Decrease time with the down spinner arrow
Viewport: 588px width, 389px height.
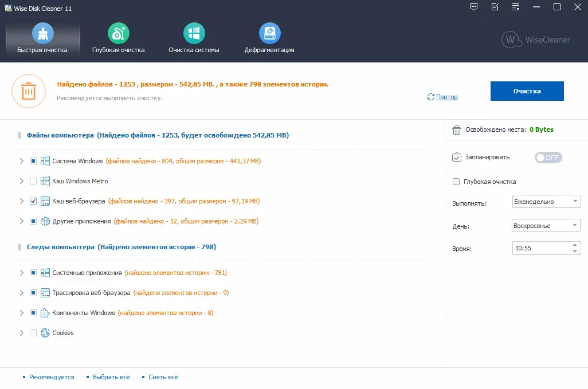tap(575, 252)
